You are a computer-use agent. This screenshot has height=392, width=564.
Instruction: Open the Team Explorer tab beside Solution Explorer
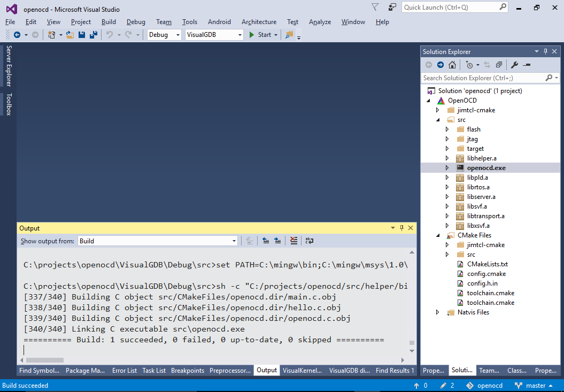pyautogui.click(x=489, y=371)
